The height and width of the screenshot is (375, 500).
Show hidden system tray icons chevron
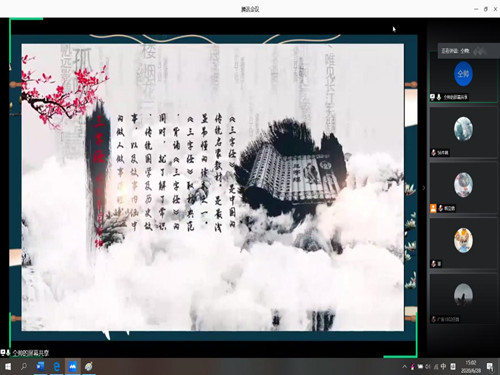(404, 367)
